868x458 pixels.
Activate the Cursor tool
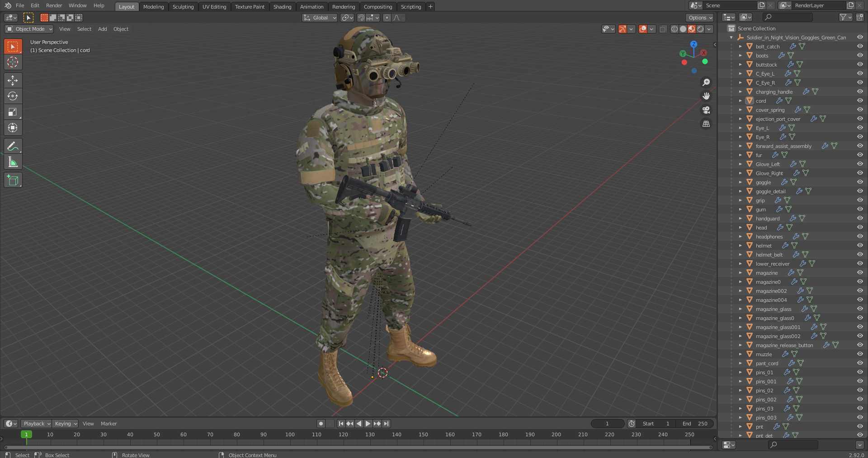click(13, 62)
